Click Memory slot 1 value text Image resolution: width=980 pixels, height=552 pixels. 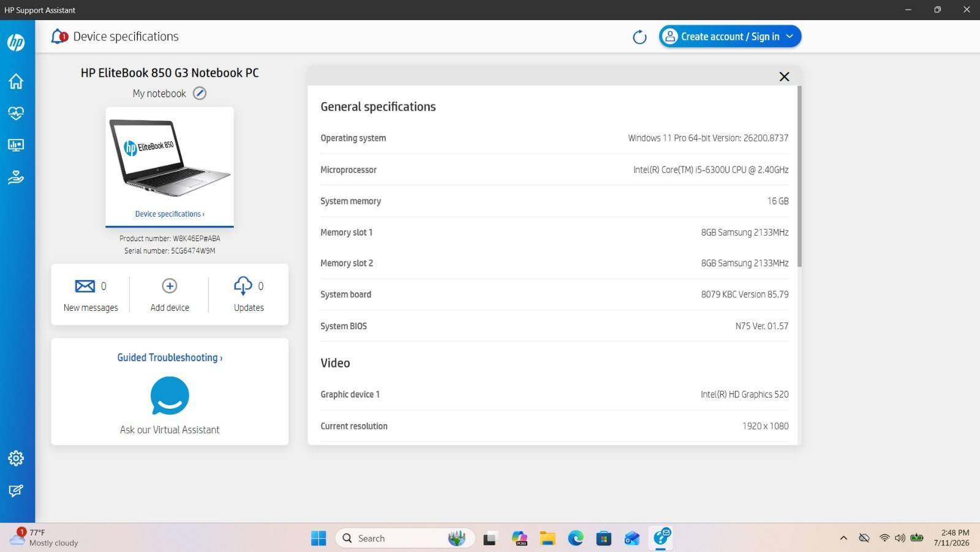[x=745, y=233]
